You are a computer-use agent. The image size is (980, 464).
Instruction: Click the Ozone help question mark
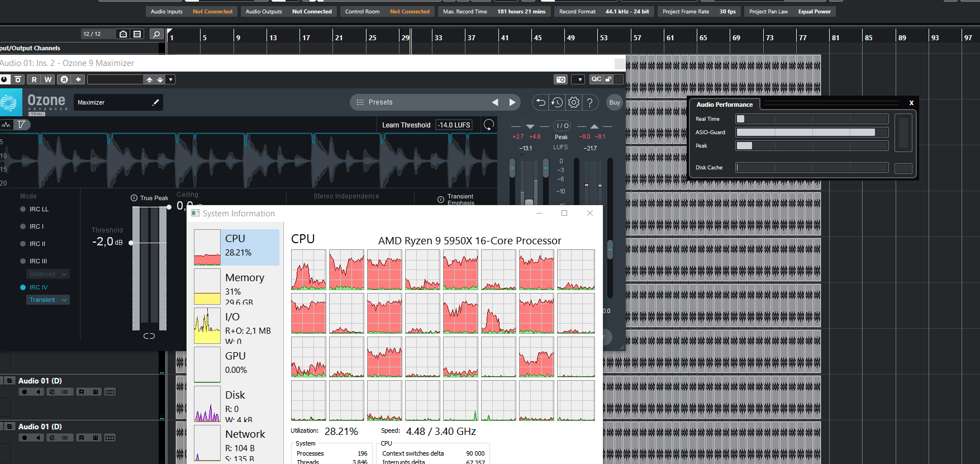[589, 102]
